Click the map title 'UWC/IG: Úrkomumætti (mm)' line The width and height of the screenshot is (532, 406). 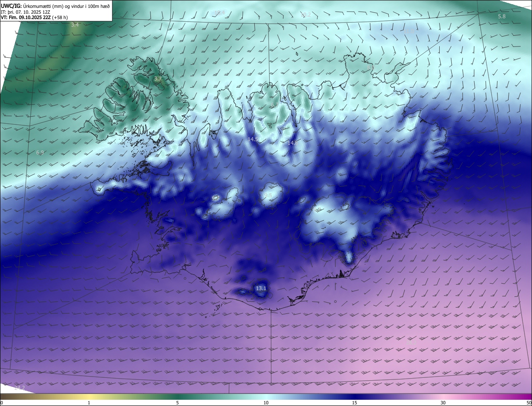55,6
